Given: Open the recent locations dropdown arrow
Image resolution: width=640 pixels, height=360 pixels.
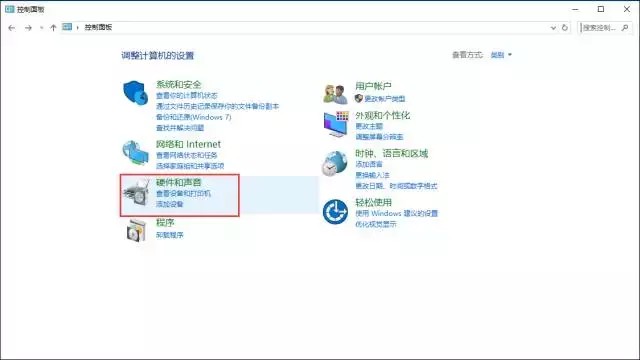Looking at the screenshot, I should pyautogui.click(x=41, y=28).
